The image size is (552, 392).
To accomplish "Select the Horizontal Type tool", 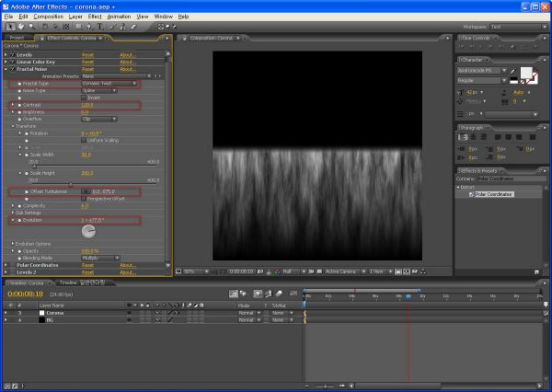I will (100, 27).
